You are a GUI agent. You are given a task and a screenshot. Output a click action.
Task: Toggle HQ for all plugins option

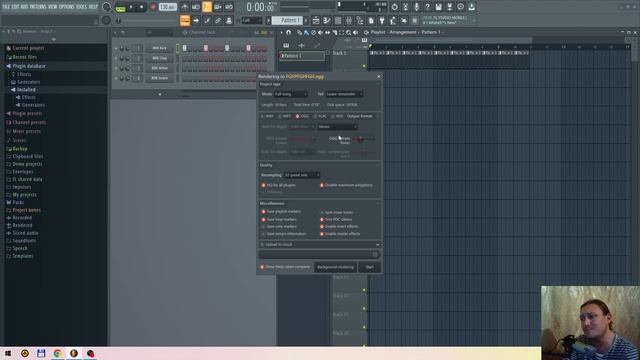click(278, 185)
